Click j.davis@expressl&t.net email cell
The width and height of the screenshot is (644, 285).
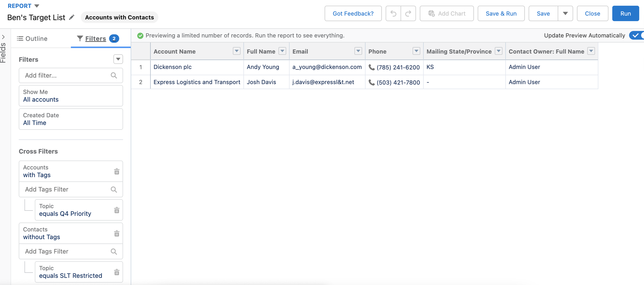pyautogui.click(x=327, y=82)
